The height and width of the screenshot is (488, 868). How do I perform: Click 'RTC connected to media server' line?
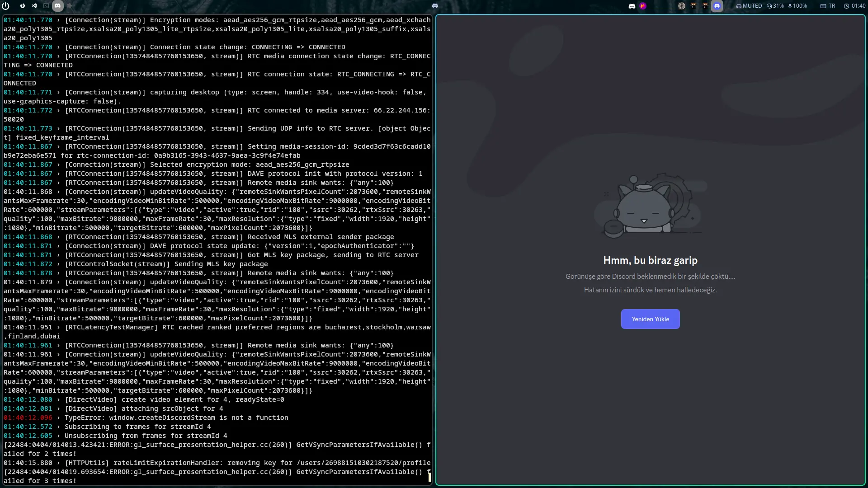[x=217, y=115]
